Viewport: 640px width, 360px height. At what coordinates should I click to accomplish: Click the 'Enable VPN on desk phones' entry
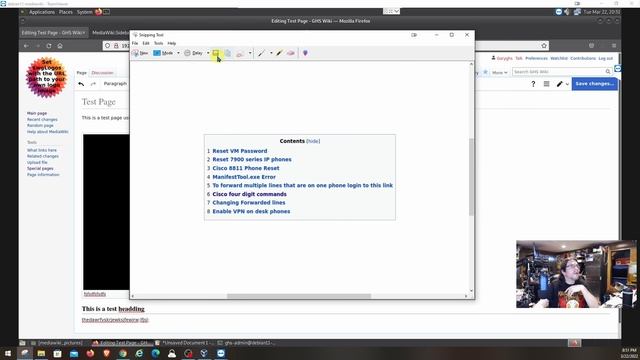[x=251, y=211]
